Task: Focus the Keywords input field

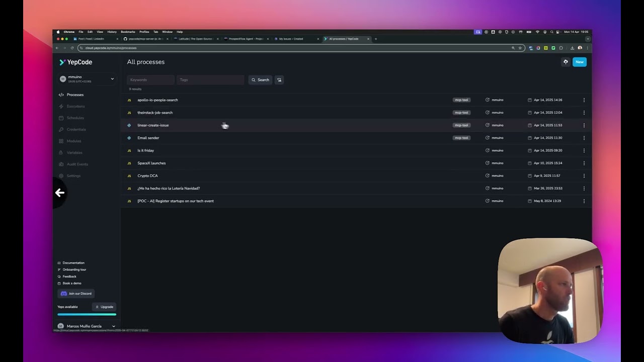Action: point(150,80)
